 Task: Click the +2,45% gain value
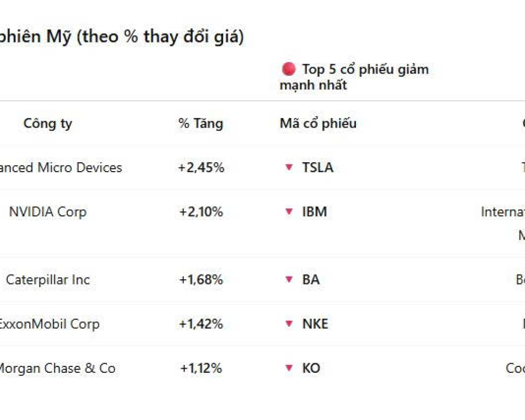(x=201, y=167)
